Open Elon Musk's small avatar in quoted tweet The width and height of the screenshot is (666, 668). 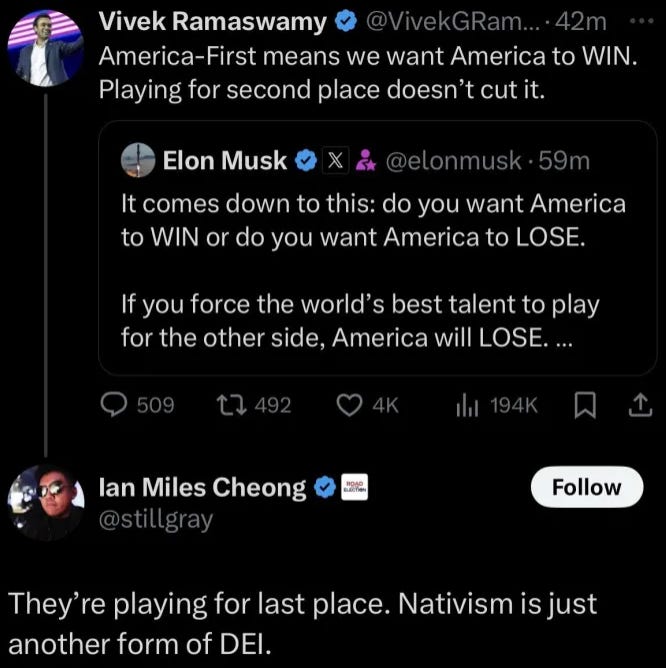point(138,160)
